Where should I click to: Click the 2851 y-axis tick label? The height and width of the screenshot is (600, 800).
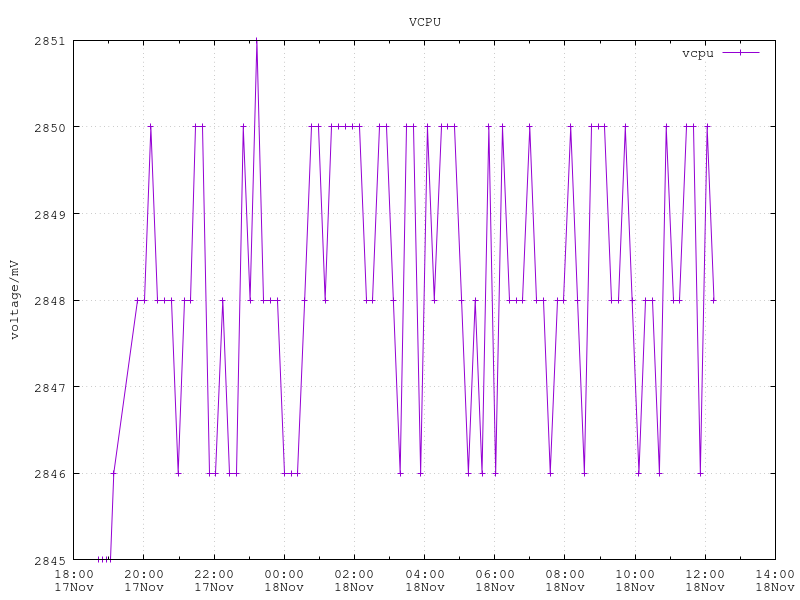point(49,41)
